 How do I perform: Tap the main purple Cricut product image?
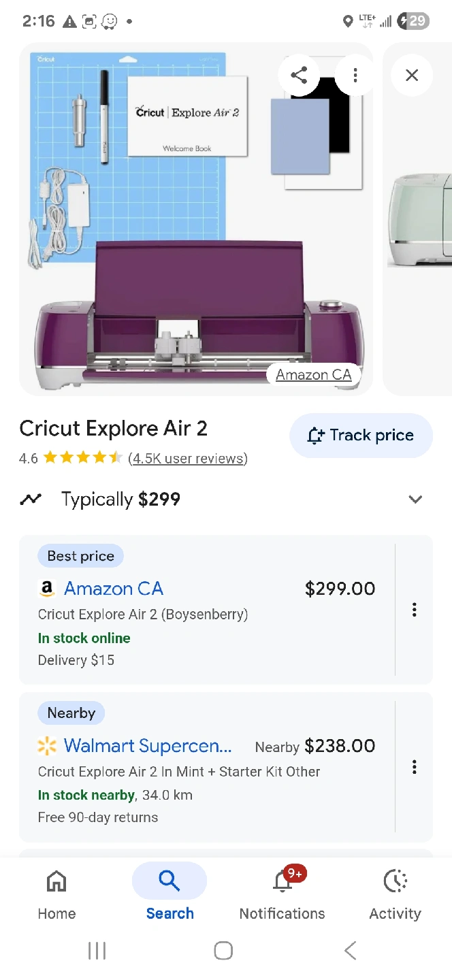coord(196,219)
